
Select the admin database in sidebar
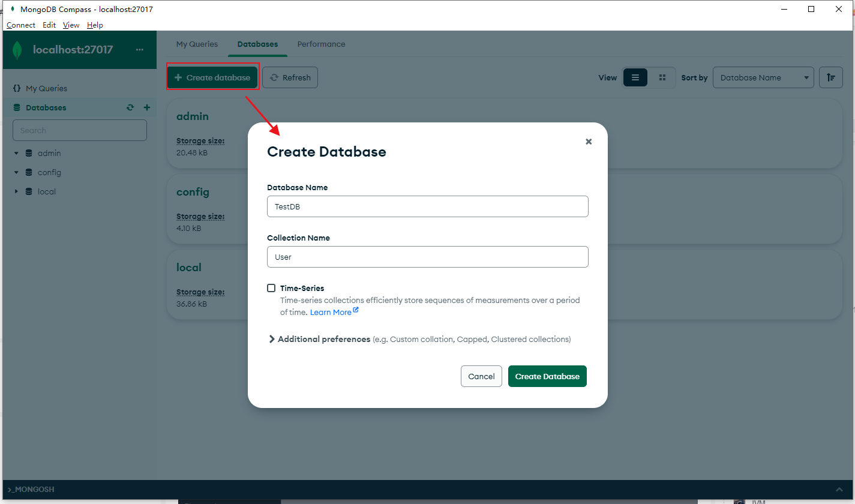pyautogui.click(x=49, y=153)
